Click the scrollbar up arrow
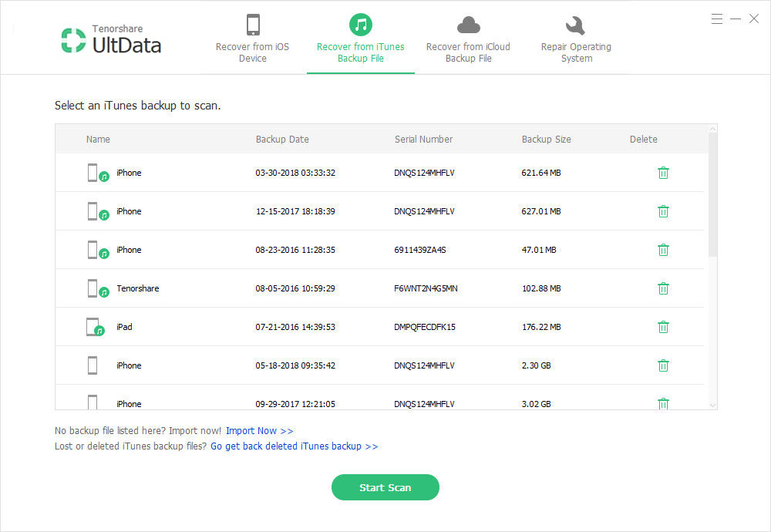The image size is (771, 532). point(712,129)
